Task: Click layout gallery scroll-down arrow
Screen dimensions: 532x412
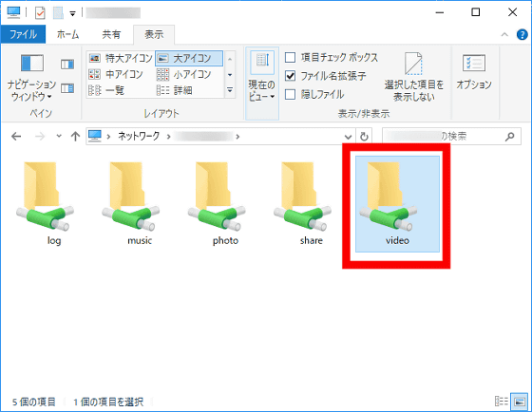Action: click(230, 75)
